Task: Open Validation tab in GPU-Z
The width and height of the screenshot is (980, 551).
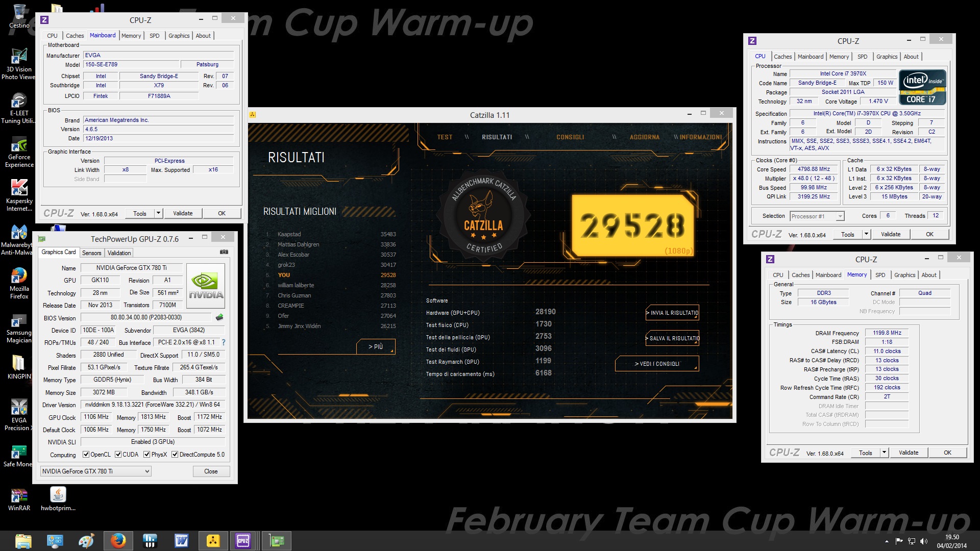Action: (119, 253)
